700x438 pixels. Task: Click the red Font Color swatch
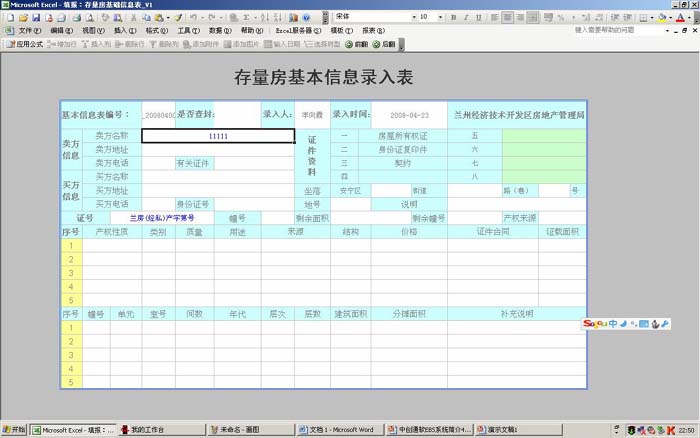click(680, 17)
